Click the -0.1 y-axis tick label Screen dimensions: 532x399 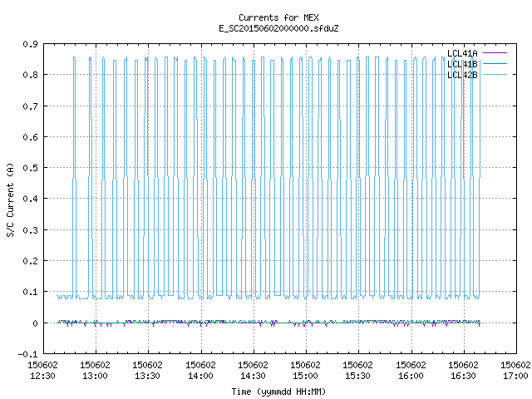pos(27,354)
